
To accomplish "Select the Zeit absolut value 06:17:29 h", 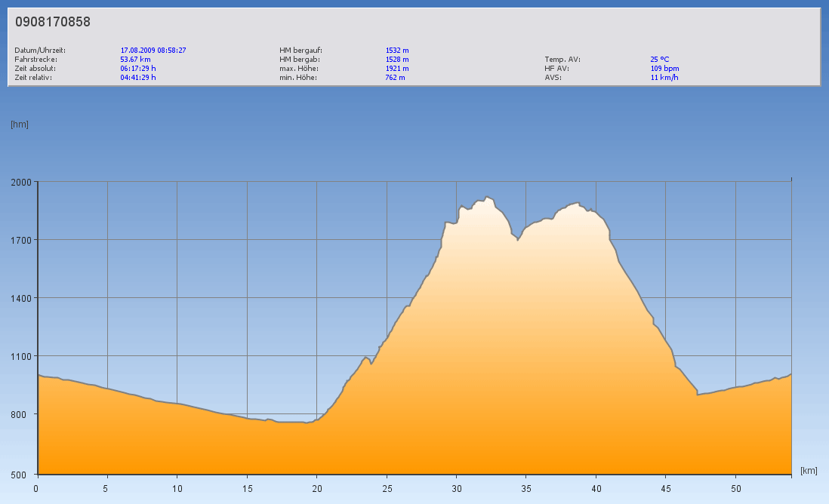I will (x=138, y=68).
